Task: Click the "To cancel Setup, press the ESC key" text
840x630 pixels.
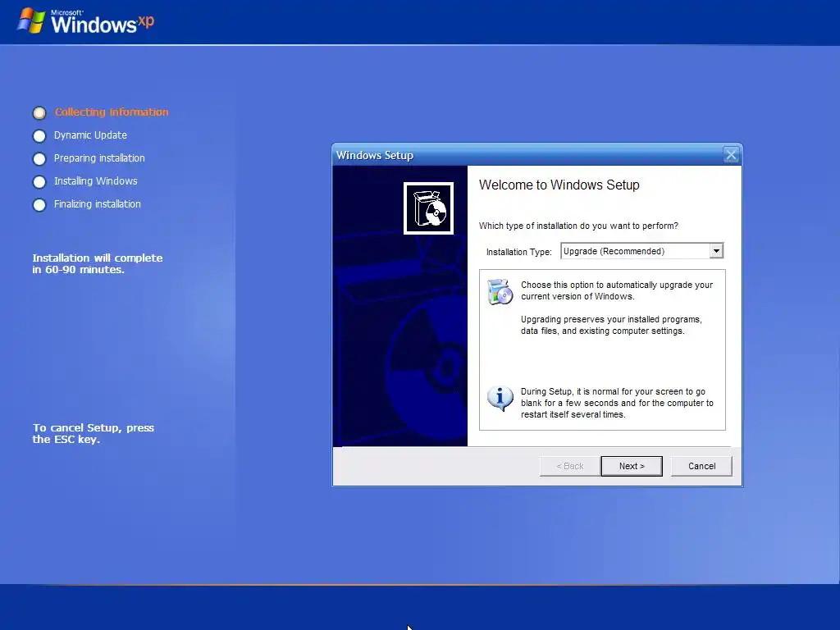Action: click(x=94, y=433)
